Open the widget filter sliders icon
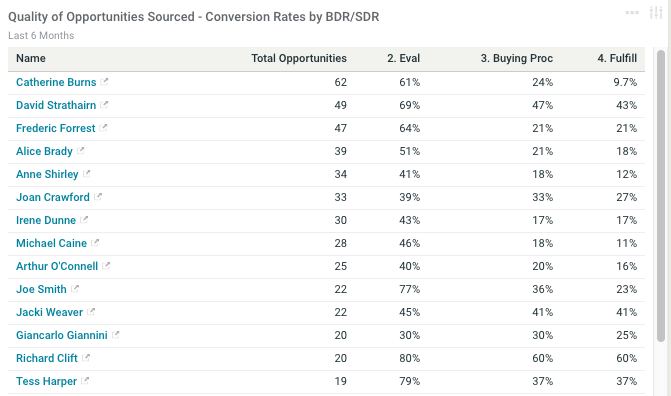Image resolution: width=671 pixels, height=396 pixels. [x=656, y=13]
